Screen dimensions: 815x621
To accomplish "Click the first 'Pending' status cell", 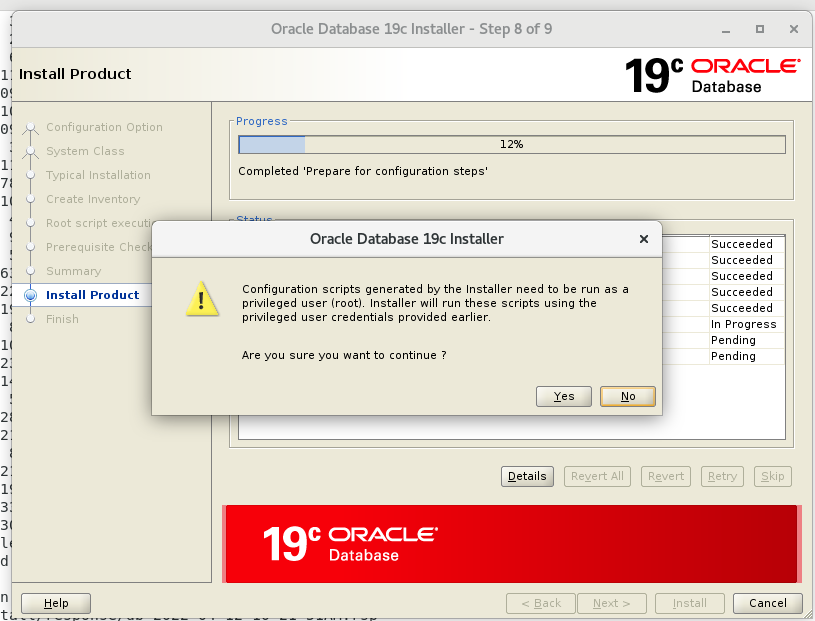I will point(746,340).
